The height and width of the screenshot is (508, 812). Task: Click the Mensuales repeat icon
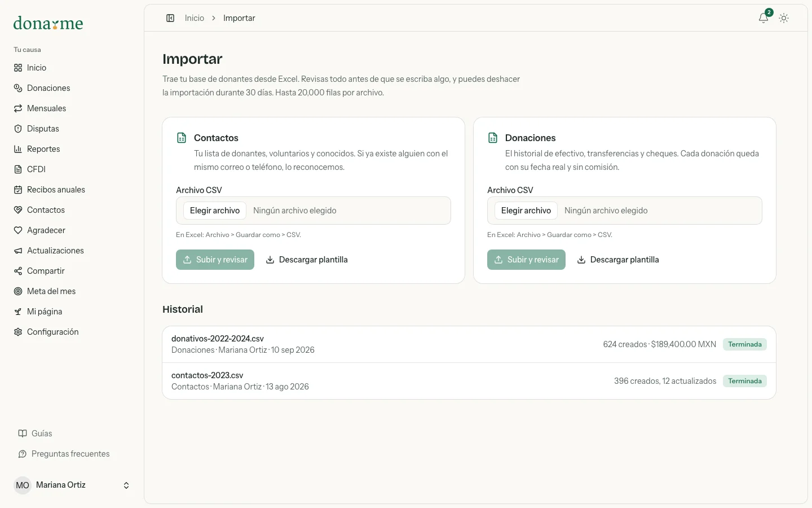[18, 108]
